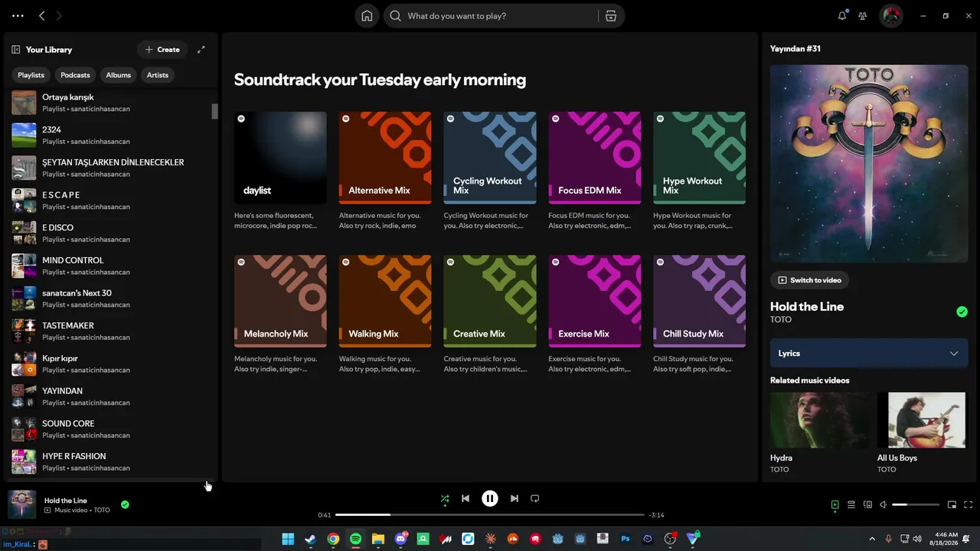
Task: Open the user profile avatar menu
Action: pos(891,16)
